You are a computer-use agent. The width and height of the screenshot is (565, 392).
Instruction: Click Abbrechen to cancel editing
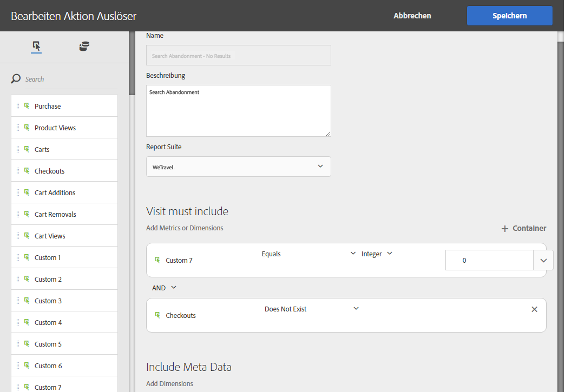412,16
